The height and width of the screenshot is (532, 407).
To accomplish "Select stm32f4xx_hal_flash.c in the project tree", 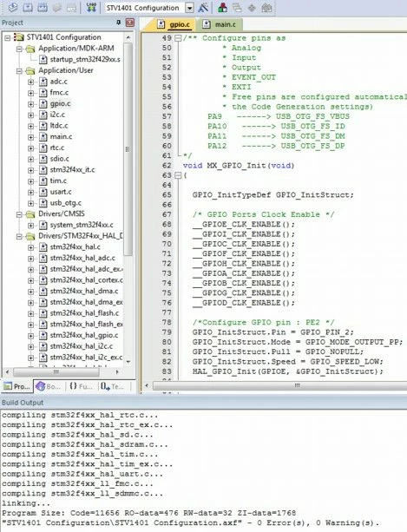I will [84, 313].
